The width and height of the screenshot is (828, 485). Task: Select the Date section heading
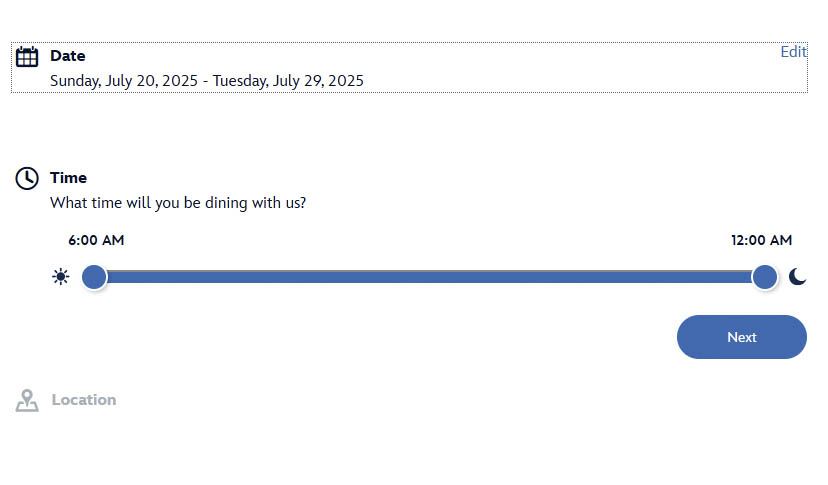coord(68,56)
